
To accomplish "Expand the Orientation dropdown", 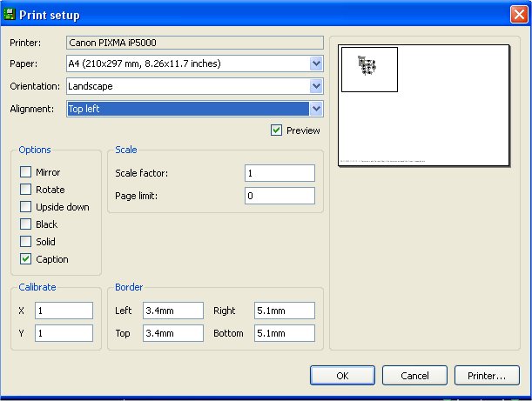I will 316,86.
